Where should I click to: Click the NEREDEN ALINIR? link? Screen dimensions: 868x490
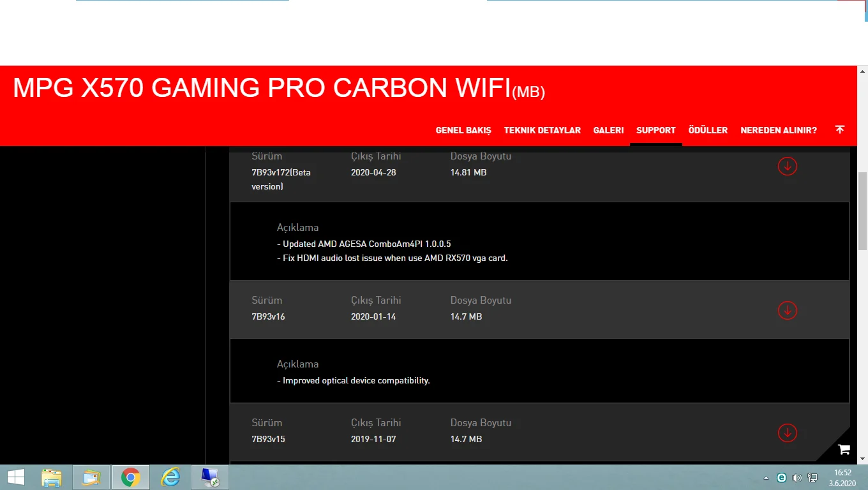pos(779,130)
